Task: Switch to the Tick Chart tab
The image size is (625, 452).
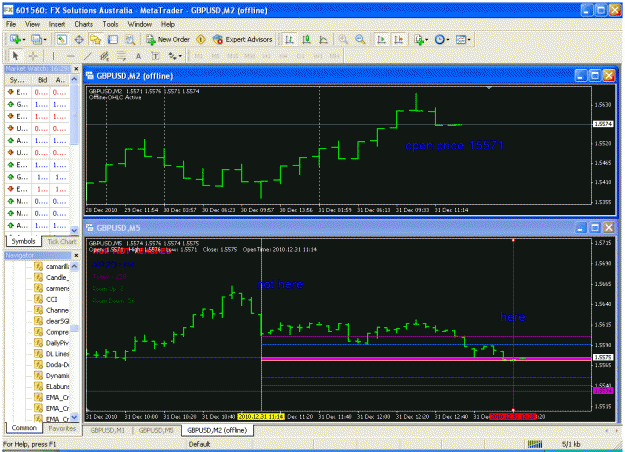Action: 61,242
